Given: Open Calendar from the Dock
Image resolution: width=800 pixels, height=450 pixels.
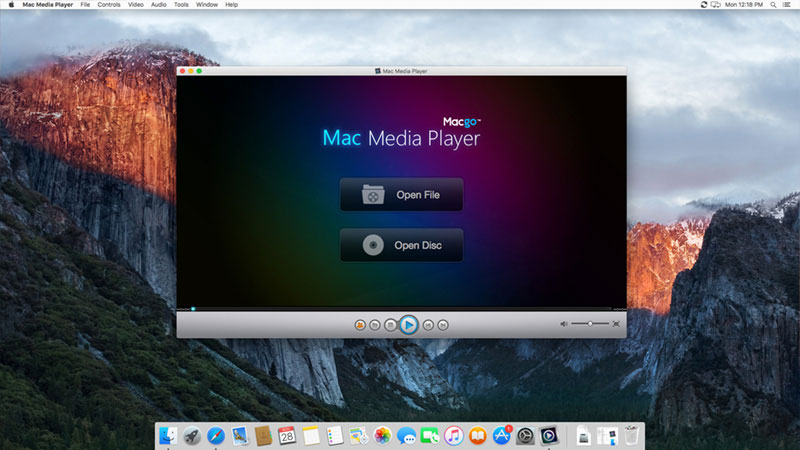Looking at the screenshot, I should click(x=287, y=436).
